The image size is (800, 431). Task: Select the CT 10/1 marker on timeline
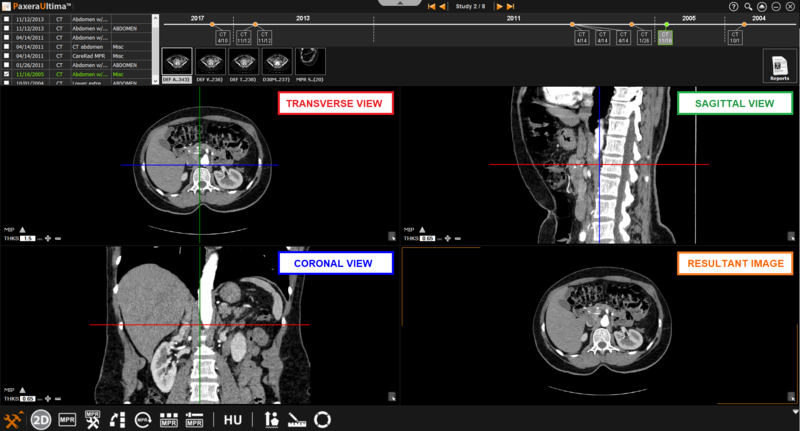pyautogui.click(x=735, y=38)
